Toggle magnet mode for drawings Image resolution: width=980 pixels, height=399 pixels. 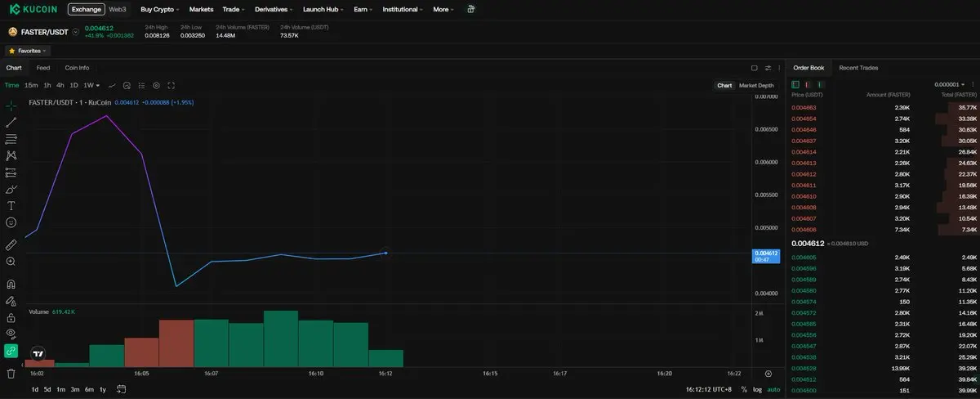(x=11, y=285)
